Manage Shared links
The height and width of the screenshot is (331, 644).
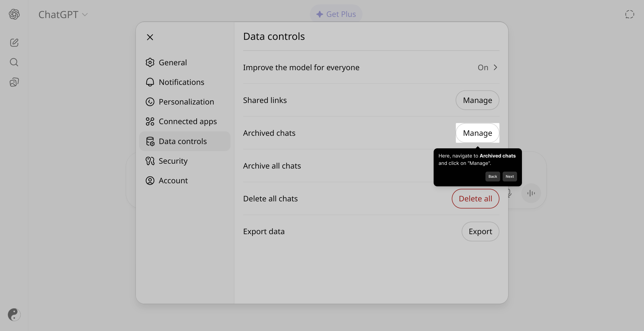477,100
